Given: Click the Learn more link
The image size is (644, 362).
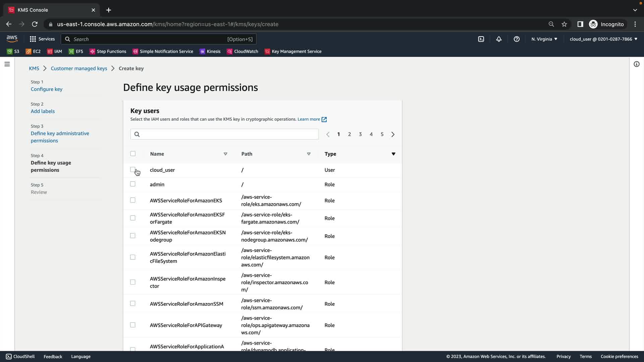Looking at the screenshot, I should click(309, 119).
